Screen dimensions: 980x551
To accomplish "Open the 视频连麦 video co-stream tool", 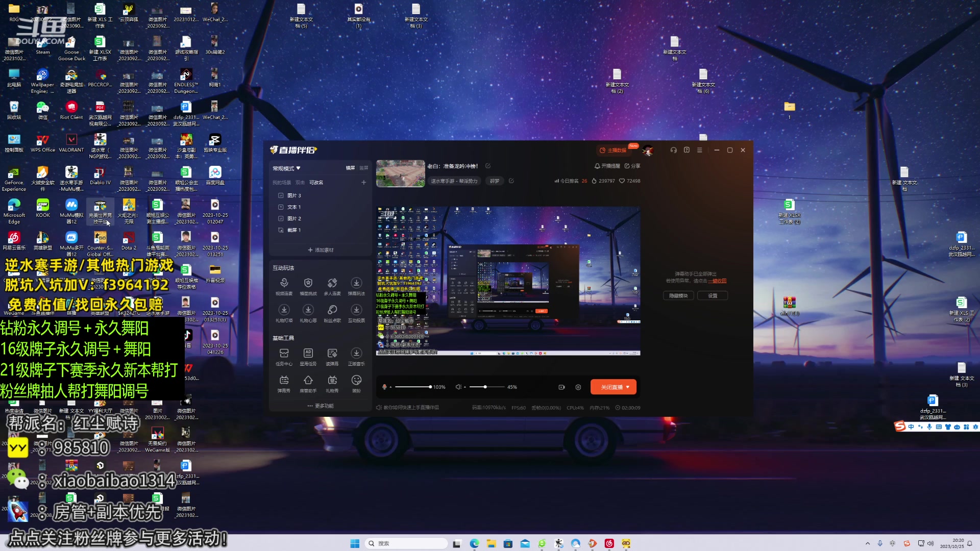I will tap(284, 286).
